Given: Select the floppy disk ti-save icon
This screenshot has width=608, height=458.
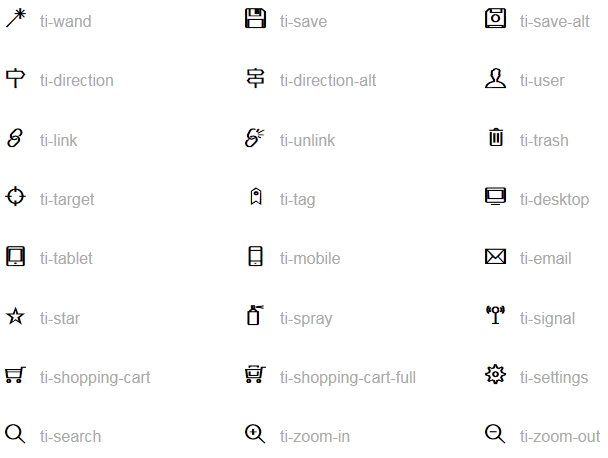Looking at the screenshot, I should click(x=256, y=18).
